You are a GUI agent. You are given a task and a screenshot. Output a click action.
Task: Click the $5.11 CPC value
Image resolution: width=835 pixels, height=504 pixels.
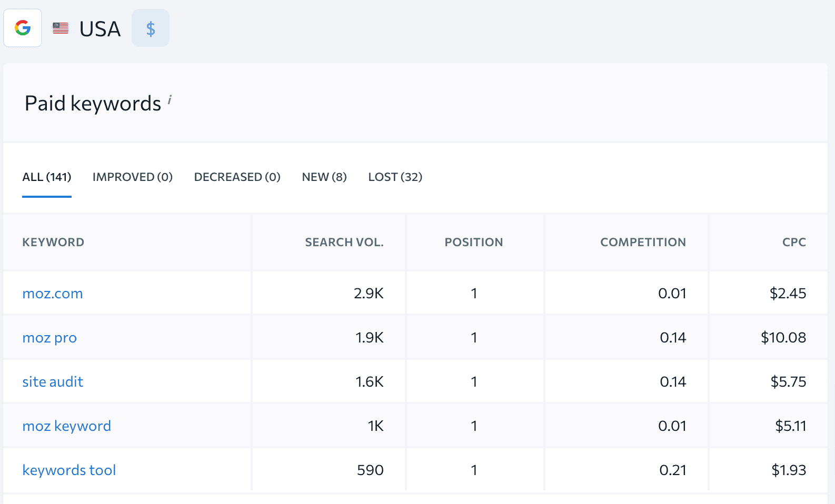coord(790,426)
